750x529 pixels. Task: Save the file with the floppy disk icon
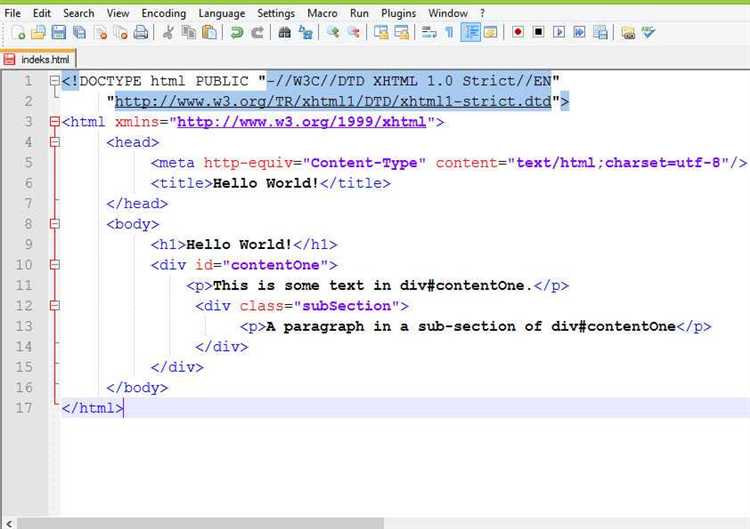point(58,33)
